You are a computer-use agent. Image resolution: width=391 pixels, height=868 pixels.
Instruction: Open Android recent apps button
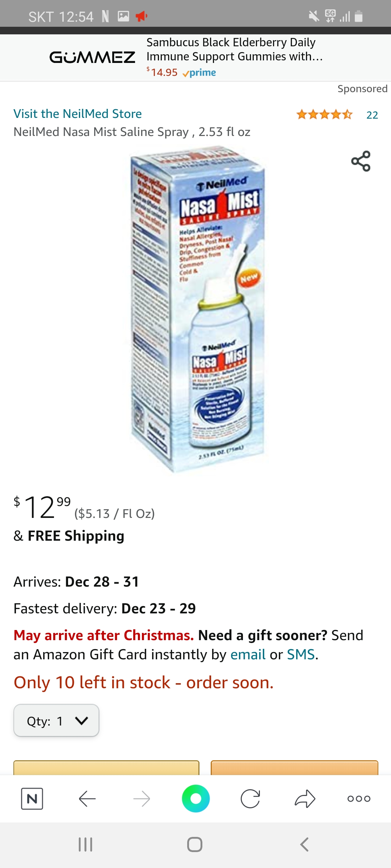(85, 844)
